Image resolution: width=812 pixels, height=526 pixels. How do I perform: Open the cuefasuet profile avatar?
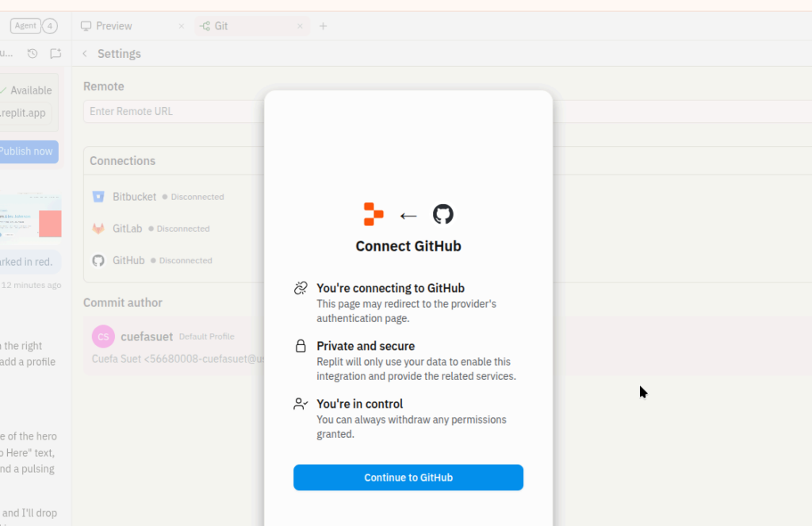coord(102,336)
